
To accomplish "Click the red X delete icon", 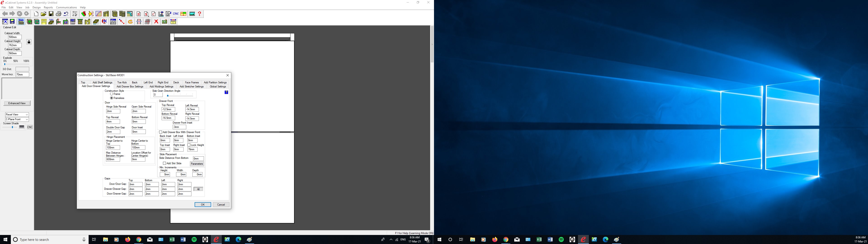I will [156, 21].
